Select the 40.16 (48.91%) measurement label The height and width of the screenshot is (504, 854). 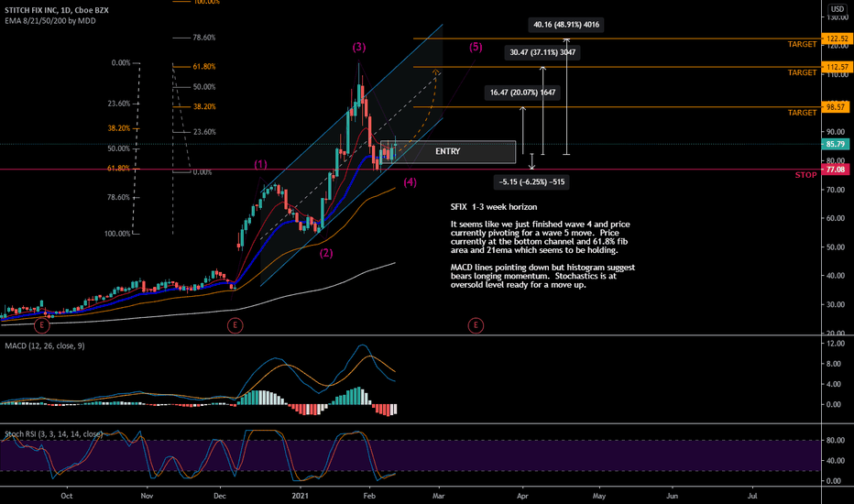tap(566, 25)
